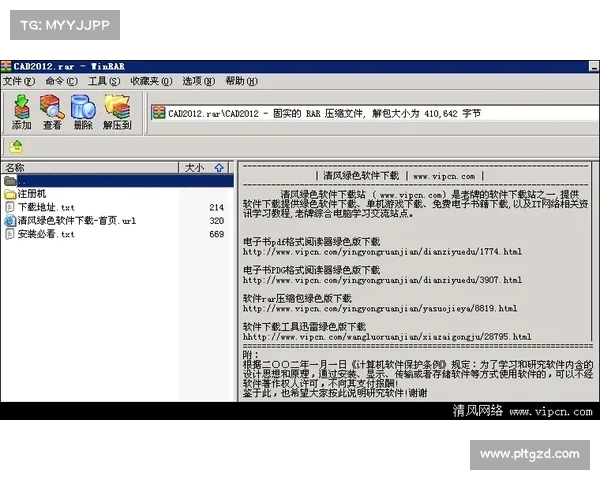The image size is (600, 480).
Task: Click the 解压到 (Extract to) toolbar icon
Action: (x=117, y=112)
